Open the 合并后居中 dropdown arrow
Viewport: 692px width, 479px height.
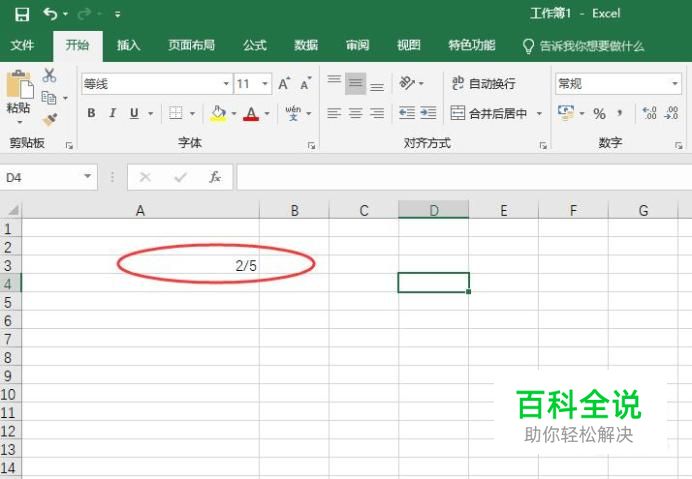[539, 113]
